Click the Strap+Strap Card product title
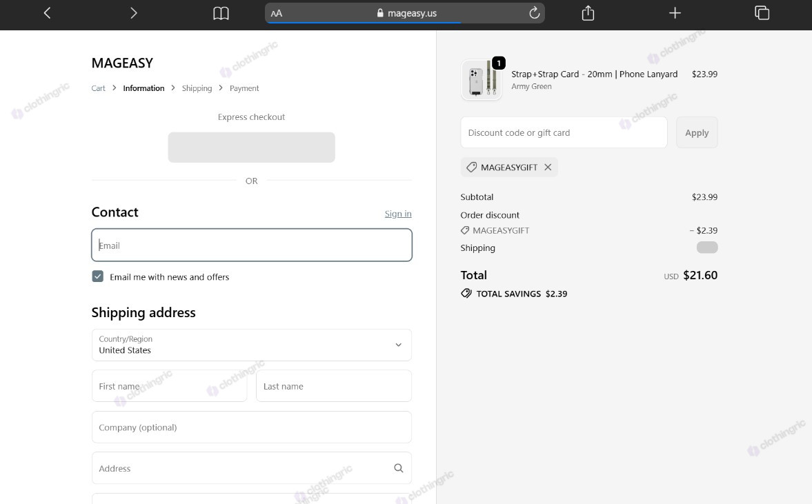The height and width of the screenshot is (504, 812). [x=594, y=74]
